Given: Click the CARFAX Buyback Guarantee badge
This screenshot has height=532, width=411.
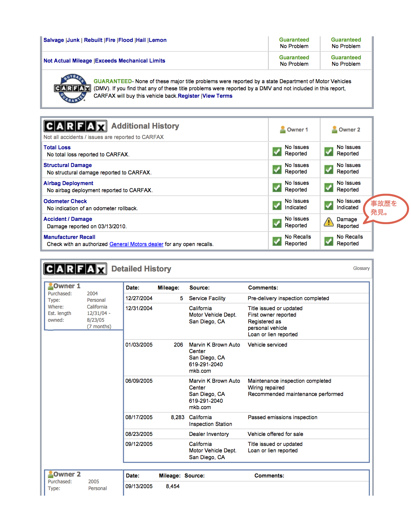Looking at the screenshot, I should 73,88.
